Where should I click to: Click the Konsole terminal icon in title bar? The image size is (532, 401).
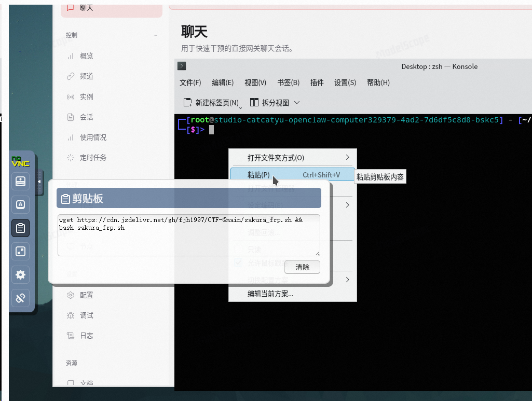click(182, 66)
